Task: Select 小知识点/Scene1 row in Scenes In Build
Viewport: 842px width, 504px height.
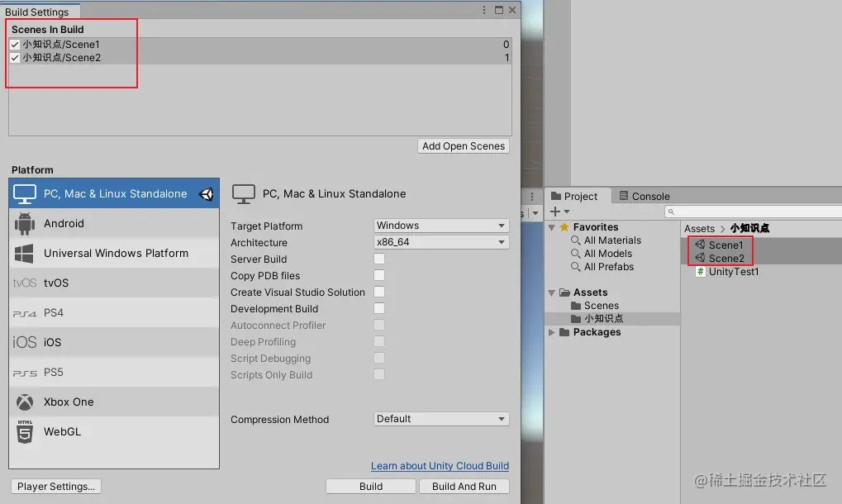Action: pyautogui.click(x=260, y=45)
